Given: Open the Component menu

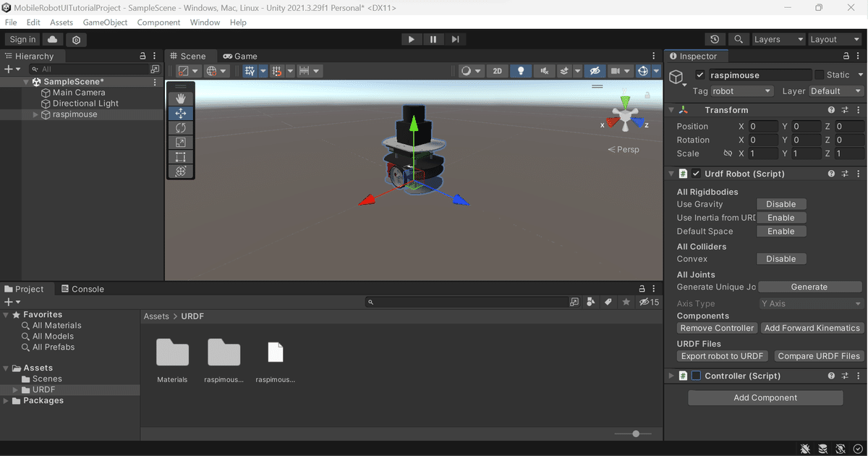Looking at the screenshot, I should [x=158, y=22].
